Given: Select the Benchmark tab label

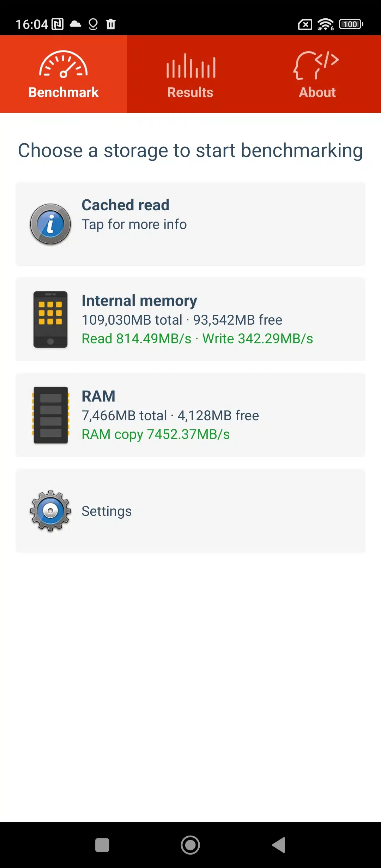Looking at the screenshot, I should [x=64, y=92].
